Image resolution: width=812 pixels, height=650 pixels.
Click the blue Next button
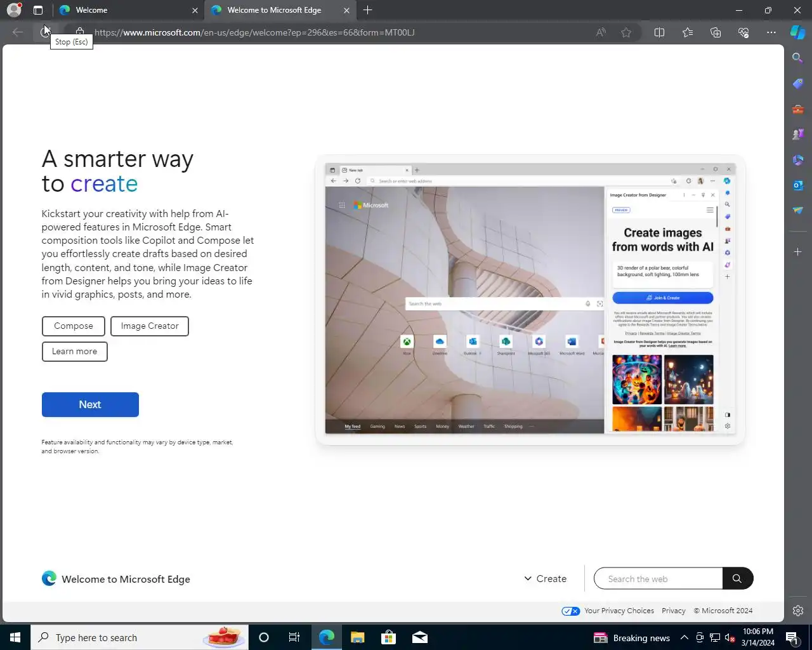(90, 404)
